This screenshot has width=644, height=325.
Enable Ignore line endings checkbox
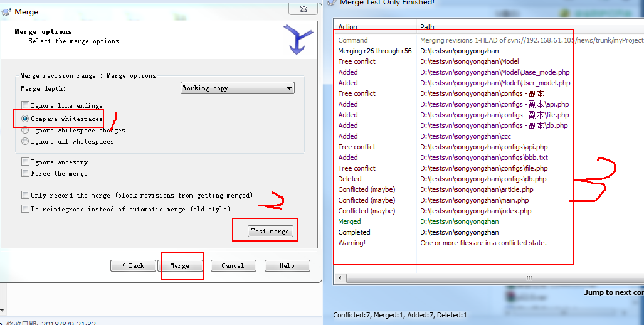(26, 105)
